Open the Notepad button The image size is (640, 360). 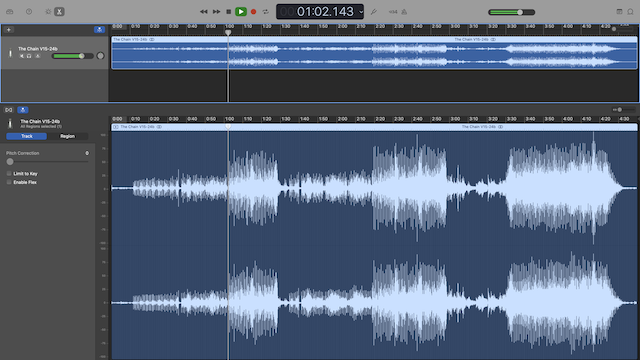(619, 12)
